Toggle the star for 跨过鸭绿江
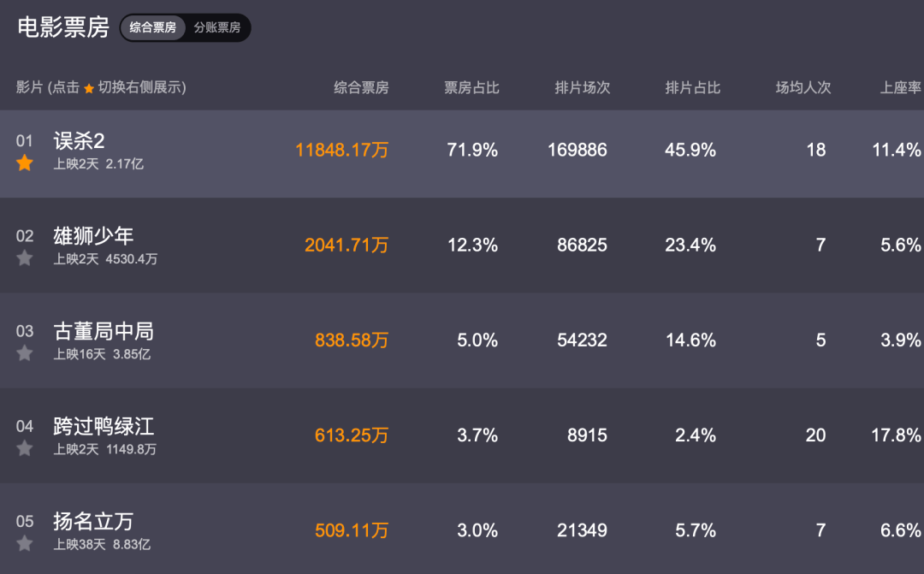Image resolution: width=924 pixels, height=574 pixels. pos(25,447)
